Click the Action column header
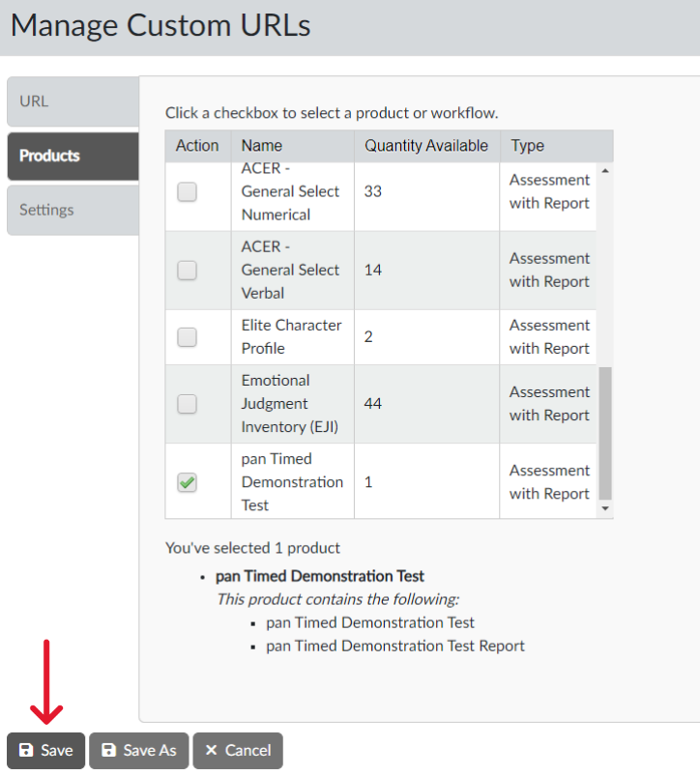700x776 pixels. [197, 146]
